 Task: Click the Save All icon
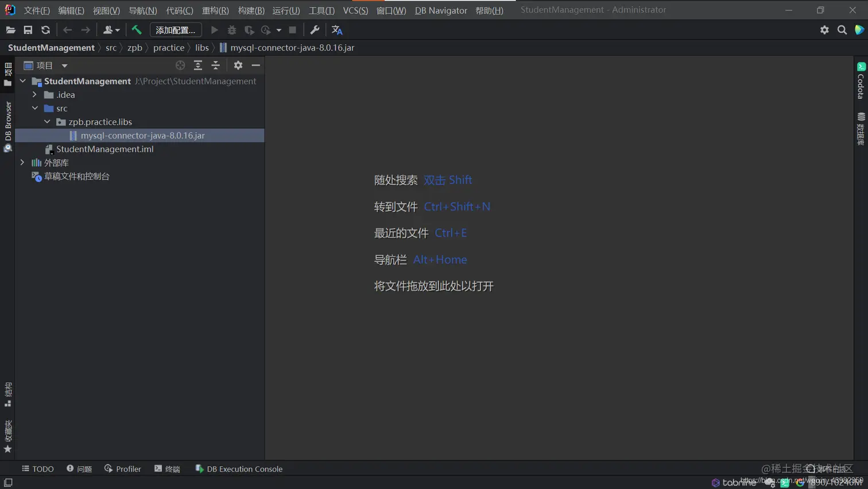[28, 30]
